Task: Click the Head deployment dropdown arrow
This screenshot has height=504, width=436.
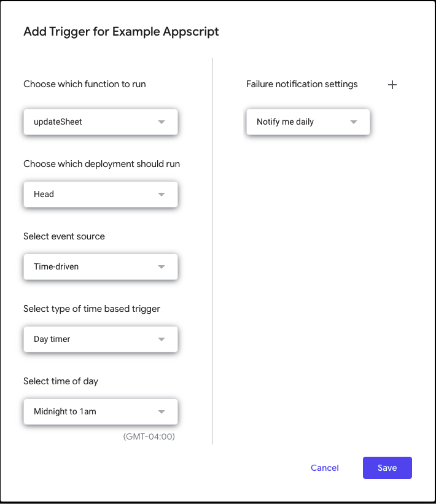Action: [162, 195]
